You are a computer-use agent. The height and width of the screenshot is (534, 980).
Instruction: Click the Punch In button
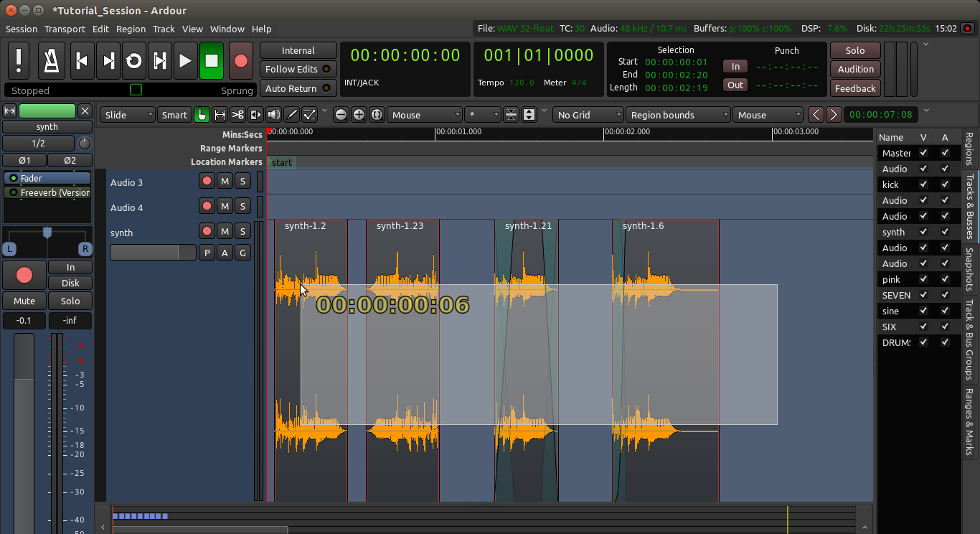coord(735,66)
